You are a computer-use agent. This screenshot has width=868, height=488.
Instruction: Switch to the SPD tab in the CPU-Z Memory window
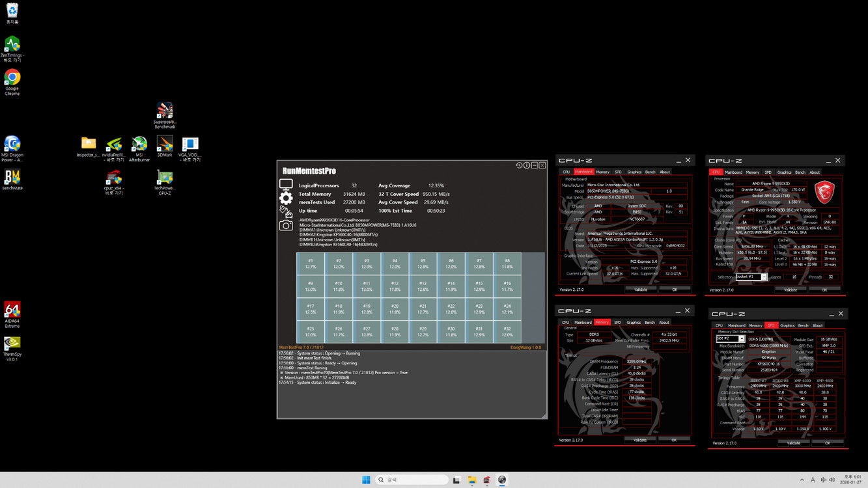(x=617, y=323)
